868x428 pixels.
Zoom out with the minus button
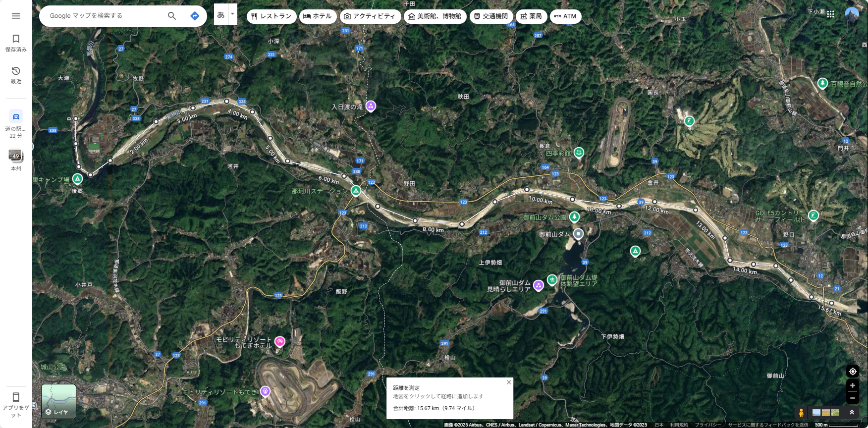[x=853, y=398]
